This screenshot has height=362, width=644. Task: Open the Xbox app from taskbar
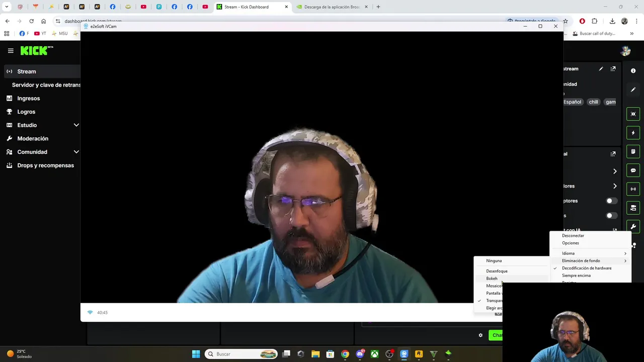pos(375,354)
